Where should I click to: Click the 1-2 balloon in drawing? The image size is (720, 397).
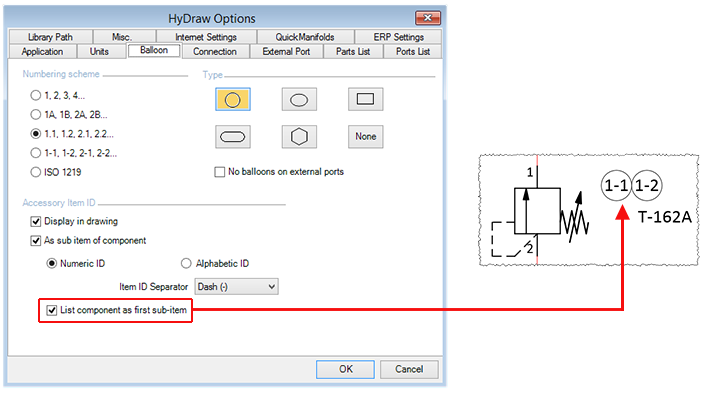click(x=647, y=186)
